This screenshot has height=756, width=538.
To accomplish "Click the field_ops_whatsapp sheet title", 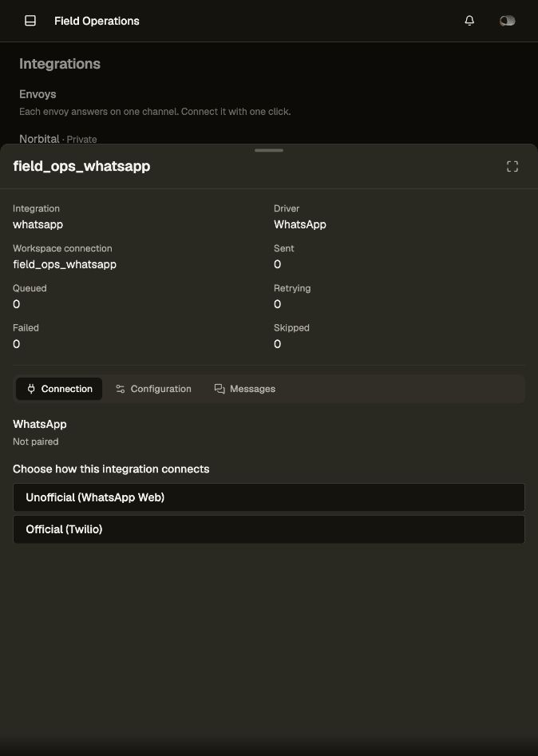I will pyautogui.click(x=81, y=166).
